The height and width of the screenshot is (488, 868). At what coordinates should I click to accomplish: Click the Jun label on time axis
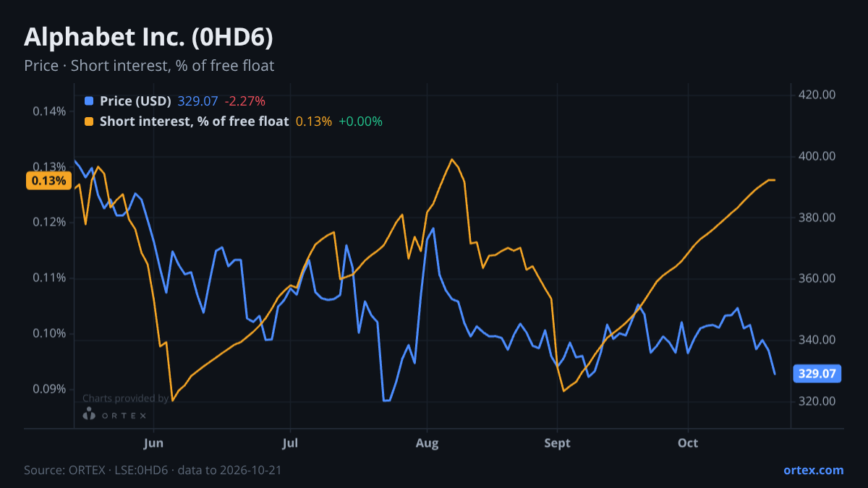tap(153, 442)
